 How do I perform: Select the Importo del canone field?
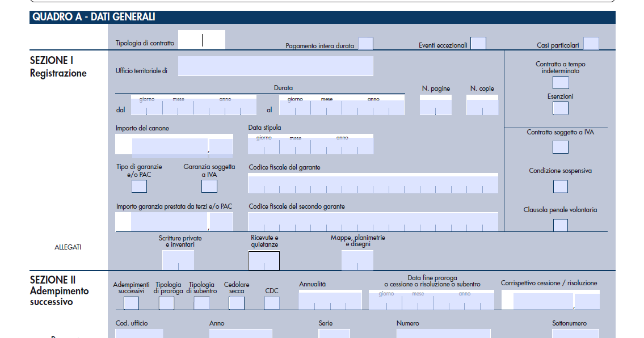170,145
